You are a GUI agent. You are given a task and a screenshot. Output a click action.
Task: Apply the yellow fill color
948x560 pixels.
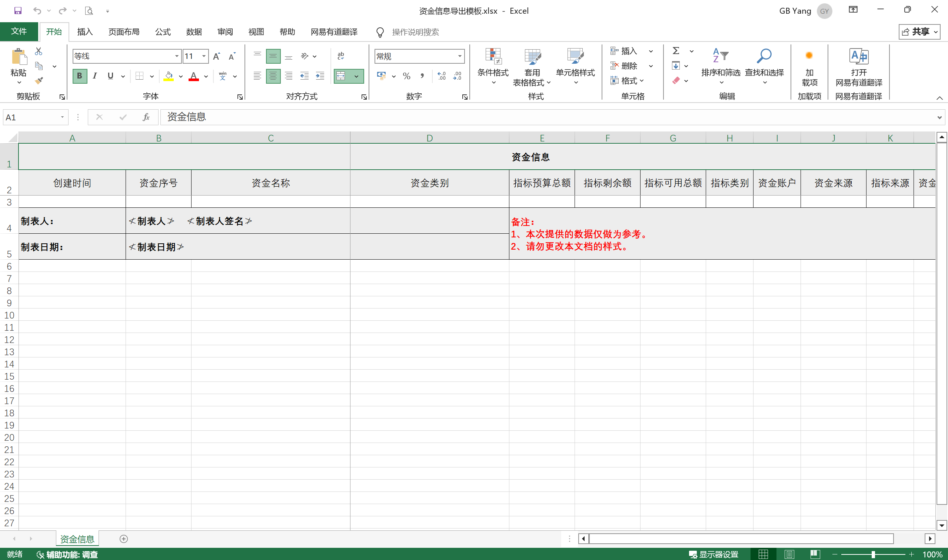point(169,76)
